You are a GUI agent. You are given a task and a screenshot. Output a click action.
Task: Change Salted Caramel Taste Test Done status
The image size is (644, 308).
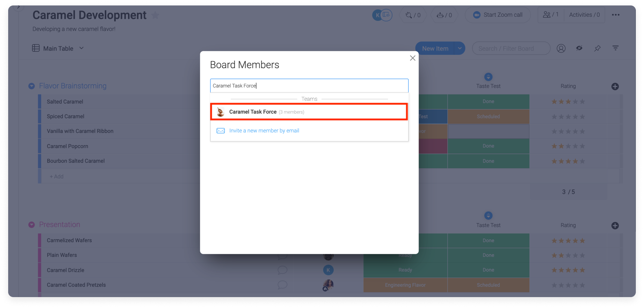[x=488, y=102]
